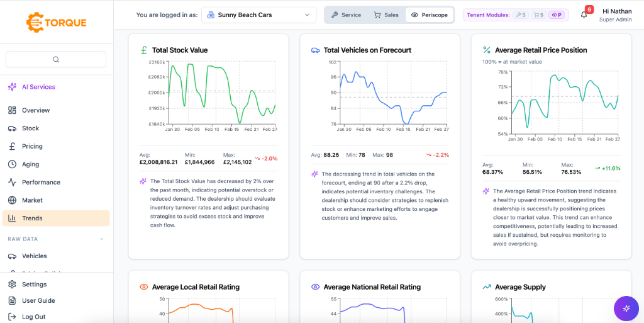Click the Total Stock Value AI insight sparkle

click(143, 181)
